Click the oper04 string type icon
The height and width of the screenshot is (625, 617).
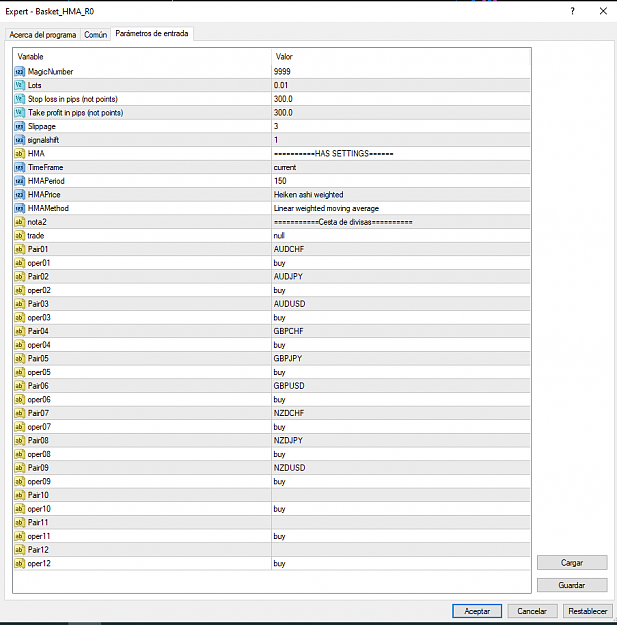[20, 345]
